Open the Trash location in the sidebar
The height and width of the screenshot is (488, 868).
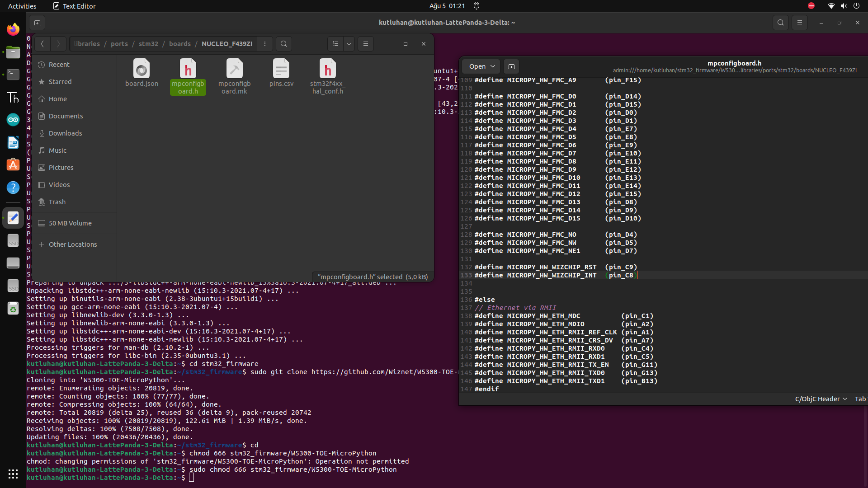tap(57, 202)
